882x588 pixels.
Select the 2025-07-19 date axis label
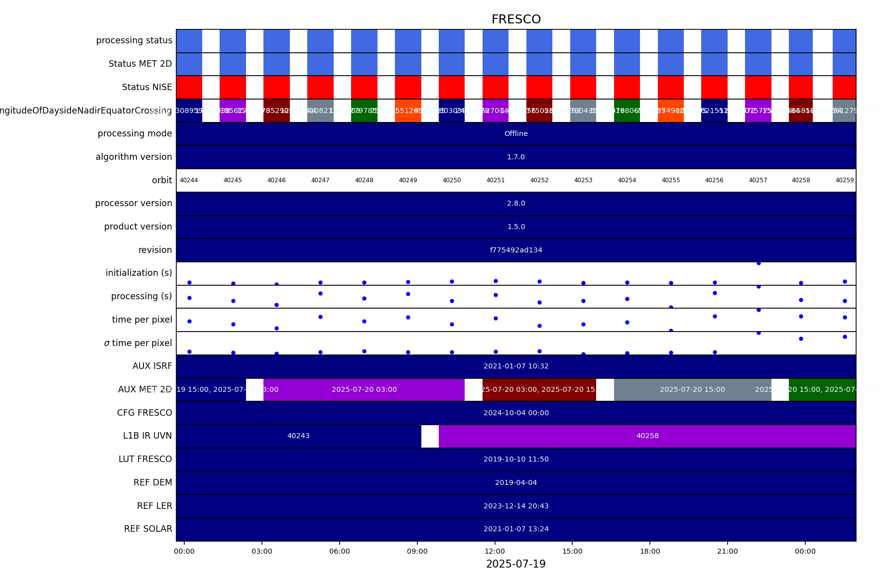click(x=516, y=565)
